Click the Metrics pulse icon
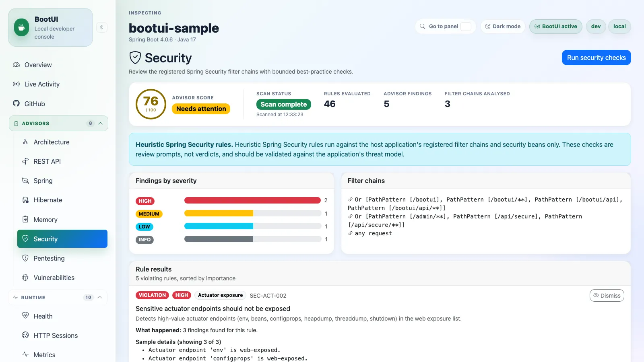Viewport: 644px width, 362px height. tap(25, 354)
